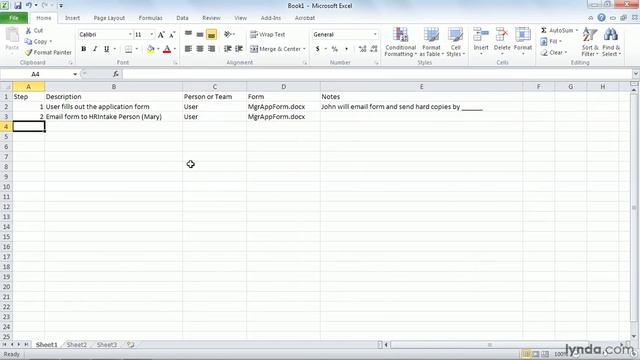Open Cell Styles gallery

coord(456,42)
